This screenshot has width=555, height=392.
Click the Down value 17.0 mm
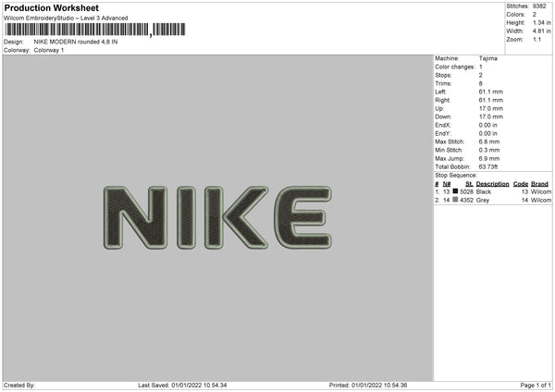click(491, 116)
